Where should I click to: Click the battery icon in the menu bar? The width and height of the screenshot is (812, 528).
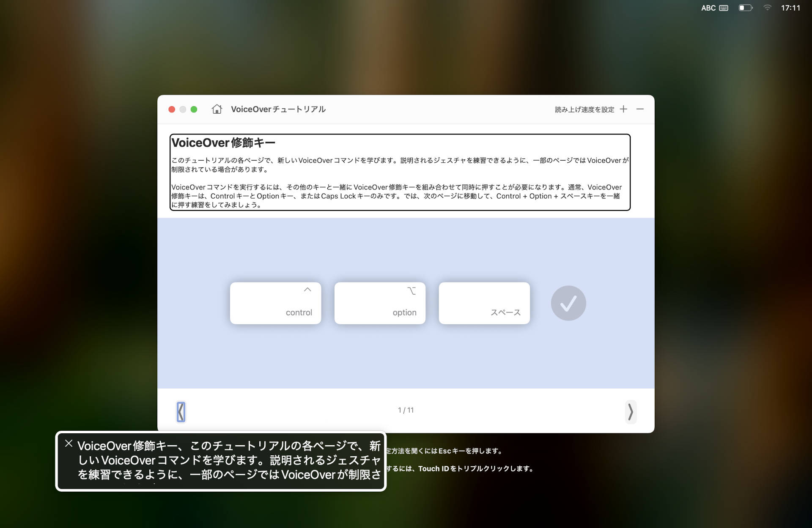746,8
